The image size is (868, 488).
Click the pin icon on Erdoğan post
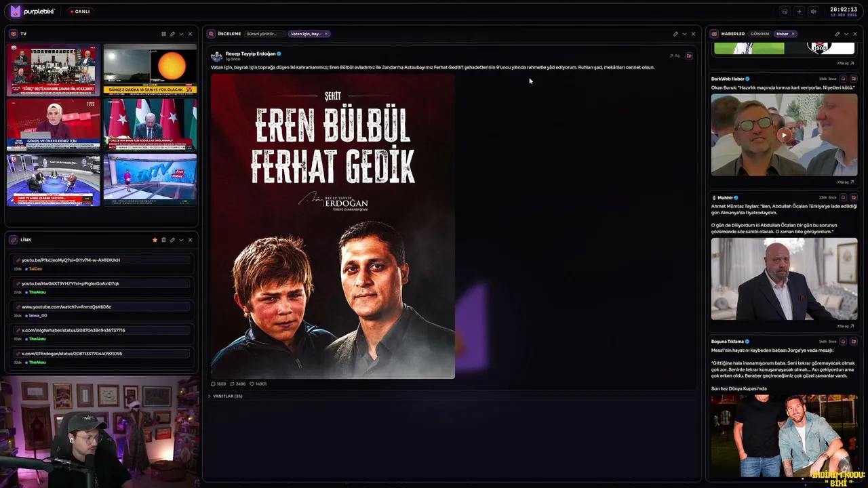tap(689, 56)
